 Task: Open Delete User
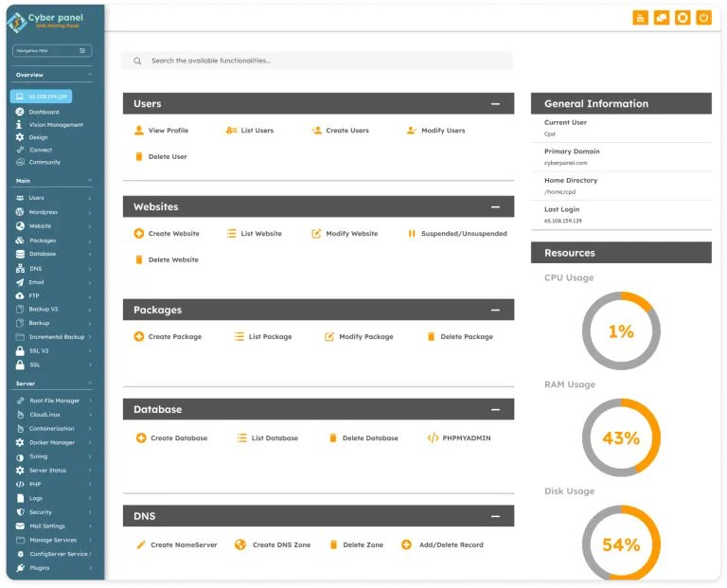[x=161, y=157]
